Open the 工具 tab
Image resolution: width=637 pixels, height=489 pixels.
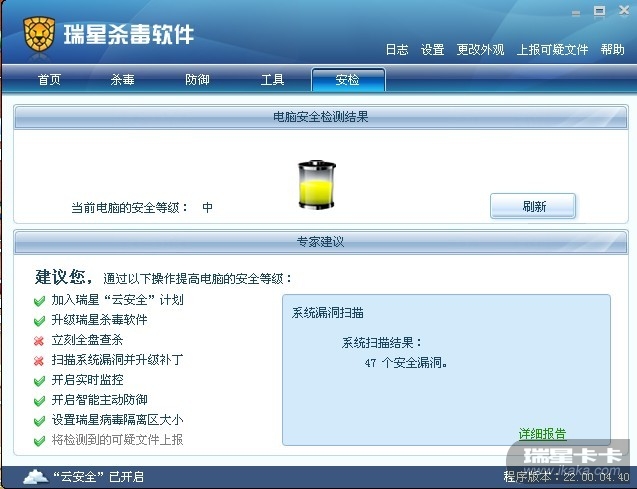[272, 80]
